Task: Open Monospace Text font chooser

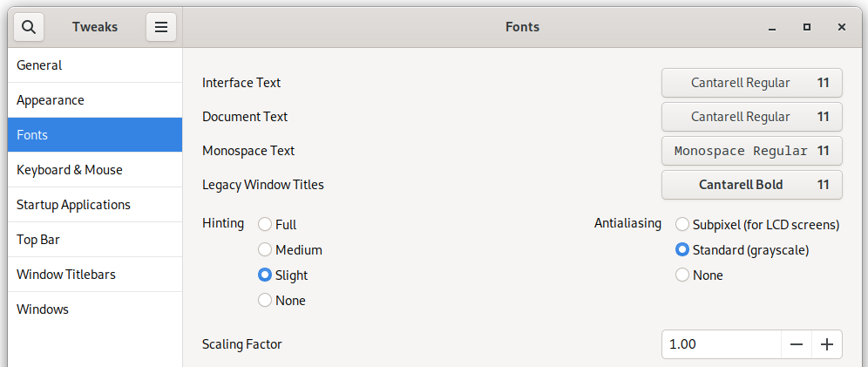Action: point(752,151)
